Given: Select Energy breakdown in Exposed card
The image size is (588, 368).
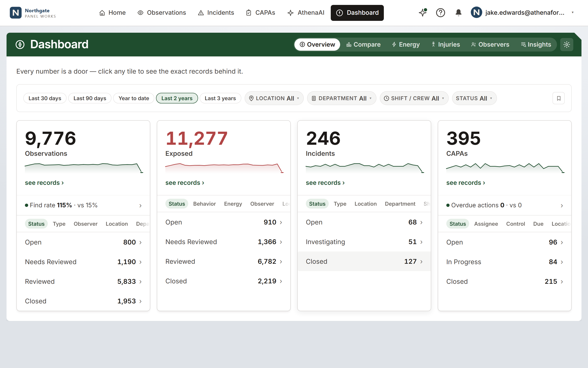Looking at the screenshot, I should 233,204.
